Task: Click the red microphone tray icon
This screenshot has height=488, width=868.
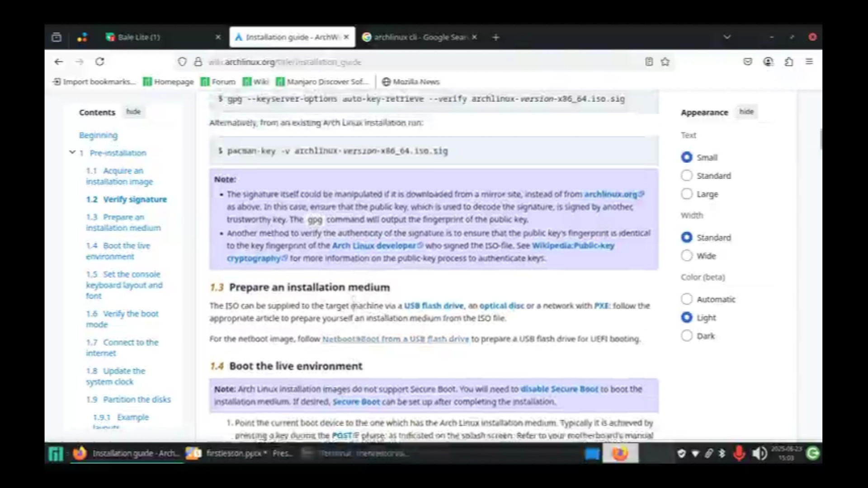Action: pyautogui.click(x=739, y=453)
